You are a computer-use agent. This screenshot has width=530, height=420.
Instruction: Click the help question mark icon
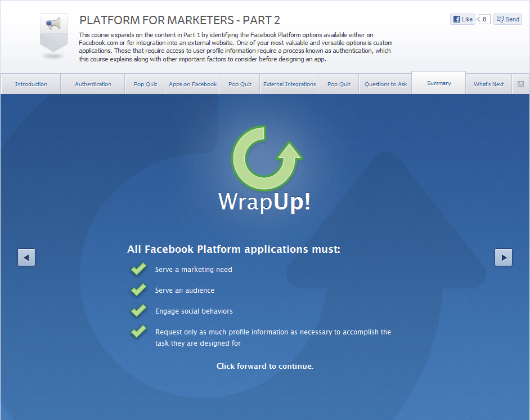pyautogui.click(x=520, y=84)
